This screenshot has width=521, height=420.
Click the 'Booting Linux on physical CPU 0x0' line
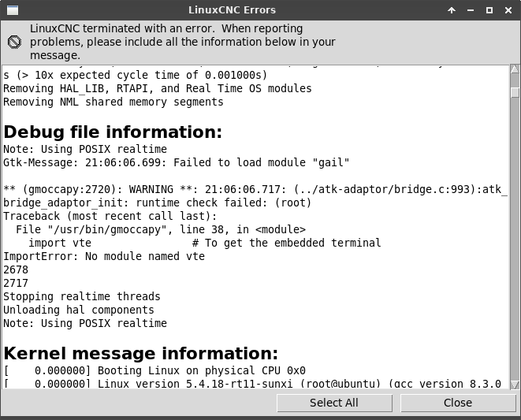tap(154, 370)
